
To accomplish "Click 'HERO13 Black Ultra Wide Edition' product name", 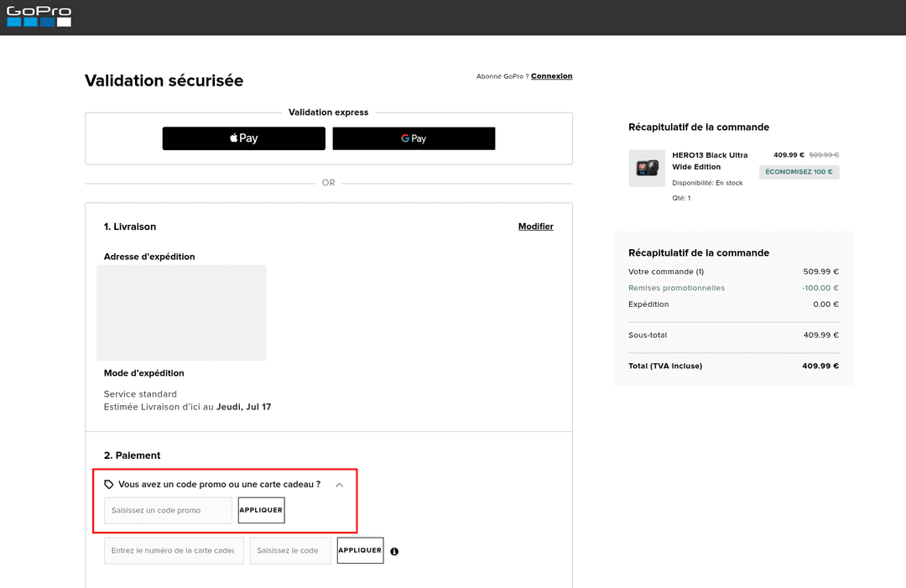I will (710, 161).
